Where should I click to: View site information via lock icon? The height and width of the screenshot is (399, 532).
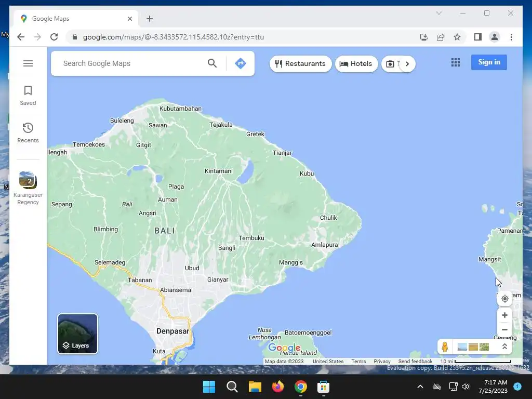75,37
